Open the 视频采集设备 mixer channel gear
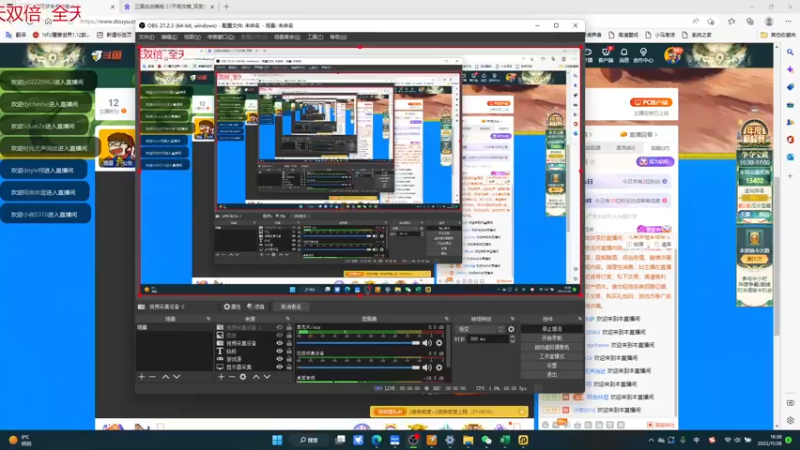The image size is (800, 450). (439, 367)
